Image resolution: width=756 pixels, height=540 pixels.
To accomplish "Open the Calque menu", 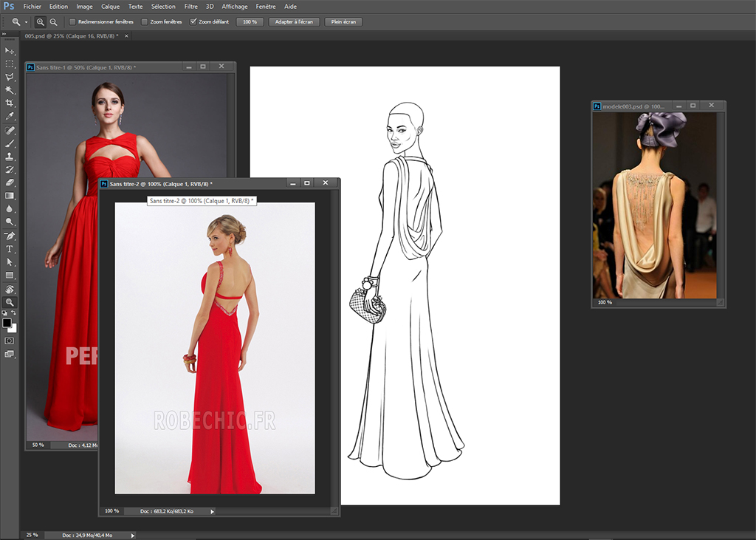I will coord(110,6).
